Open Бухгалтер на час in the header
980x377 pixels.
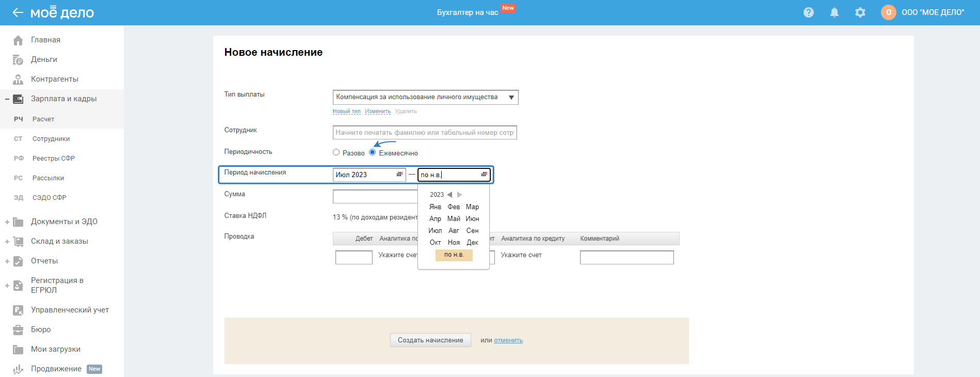pyautogui.click(x=468, y=12)
